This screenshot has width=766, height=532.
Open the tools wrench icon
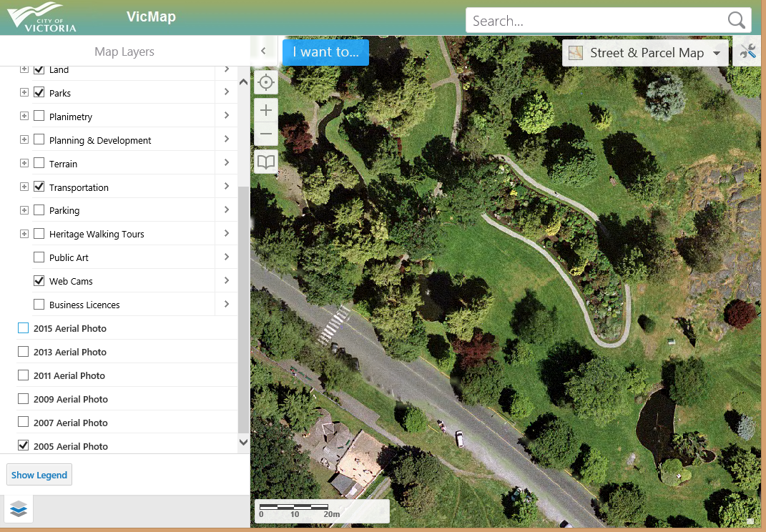(748, 51)
